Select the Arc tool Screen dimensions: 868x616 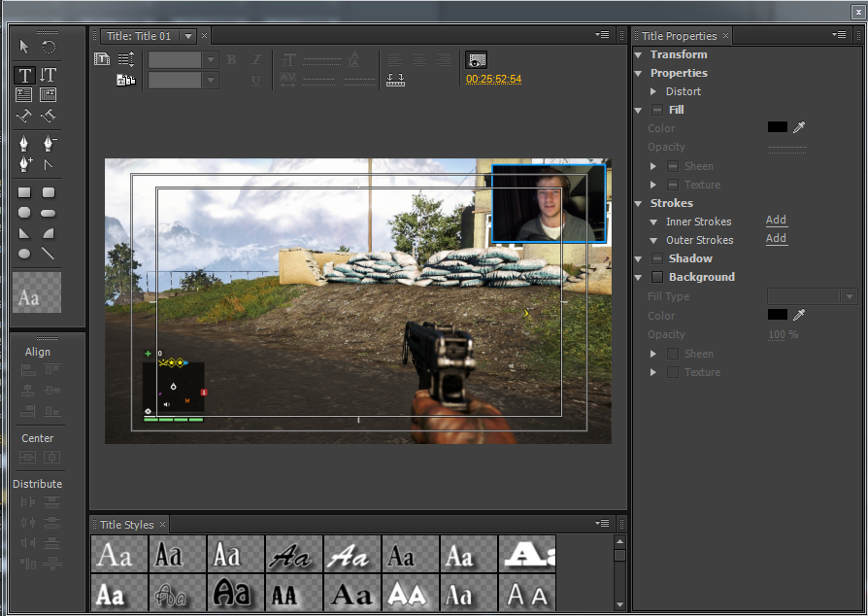click(49, 233)
